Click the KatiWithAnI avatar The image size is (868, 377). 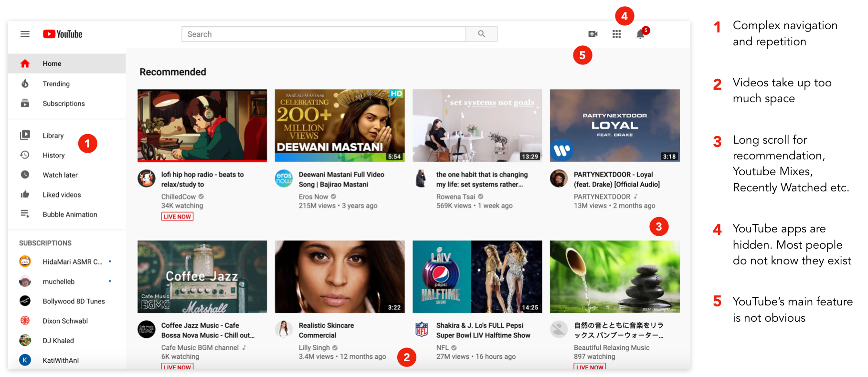(x=25, y=360)
